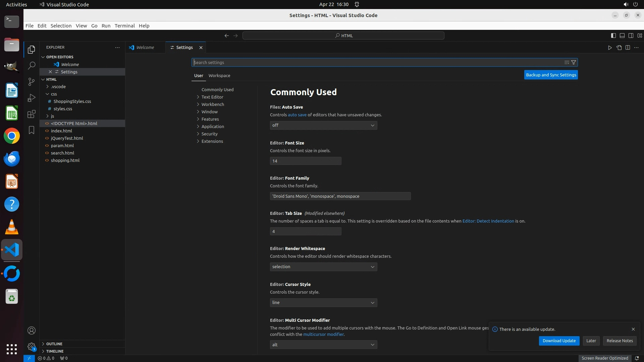Open the Auto Save dropdown
Screen dimensions: 644x362
pyautogui.click(x=323, y=125)
